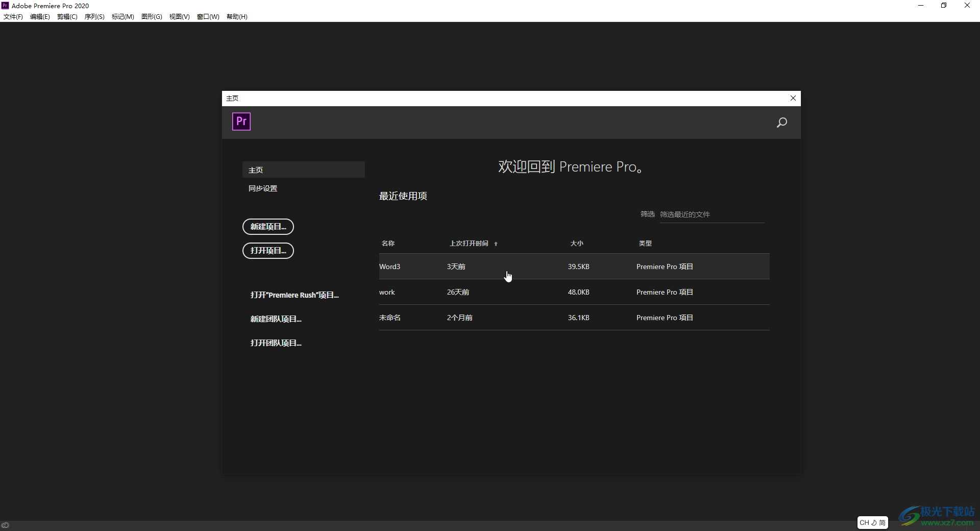The width and height of the screenshot is (980, 531).
Task: Focus the 筛选最近的文件 filter field
Action: tap(712, 214)
